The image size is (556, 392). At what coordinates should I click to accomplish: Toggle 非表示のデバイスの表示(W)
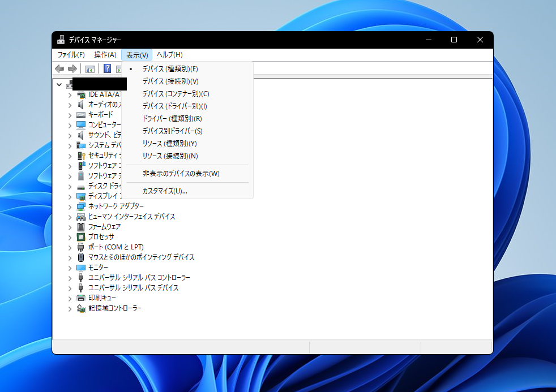187,174
